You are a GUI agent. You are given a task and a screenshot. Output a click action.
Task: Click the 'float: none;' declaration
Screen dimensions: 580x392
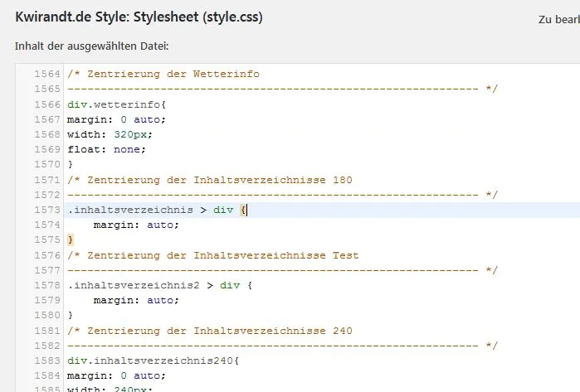(106, 149)
